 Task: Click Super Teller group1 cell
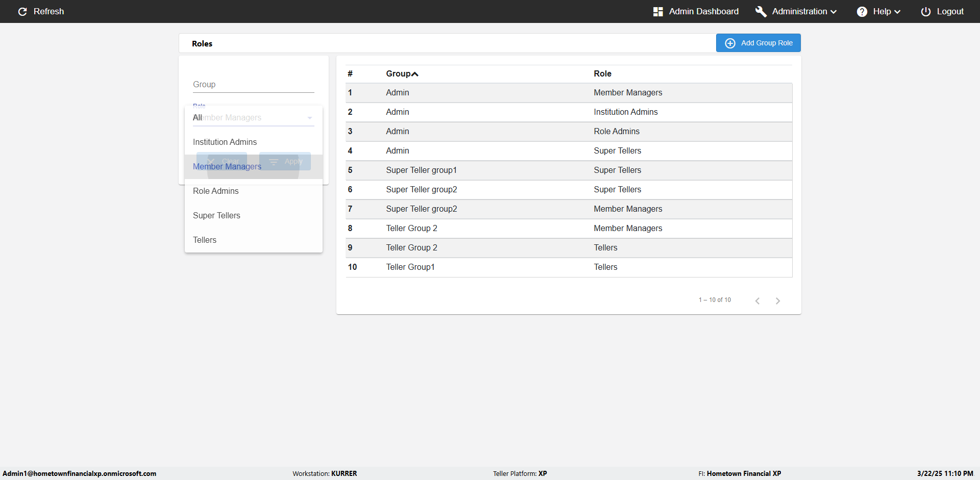(x=421, y=170)
